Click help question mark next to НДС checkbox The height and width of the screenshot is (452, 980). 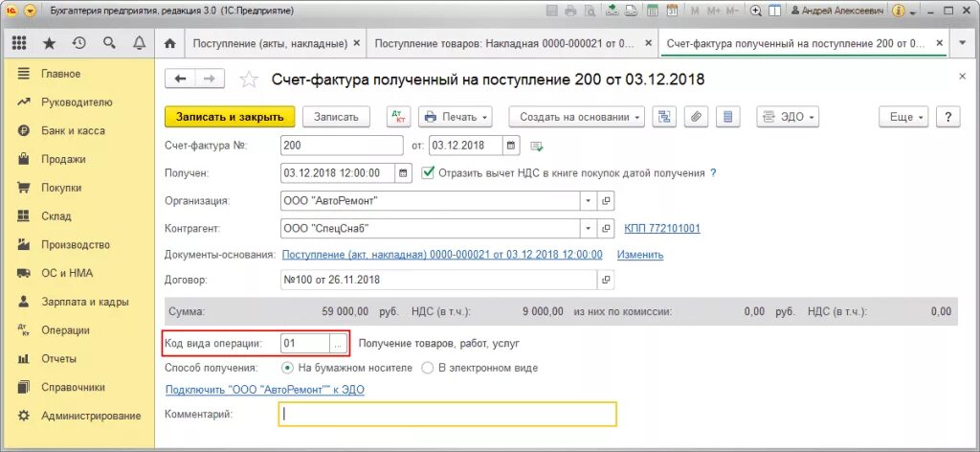click(713, 173)
